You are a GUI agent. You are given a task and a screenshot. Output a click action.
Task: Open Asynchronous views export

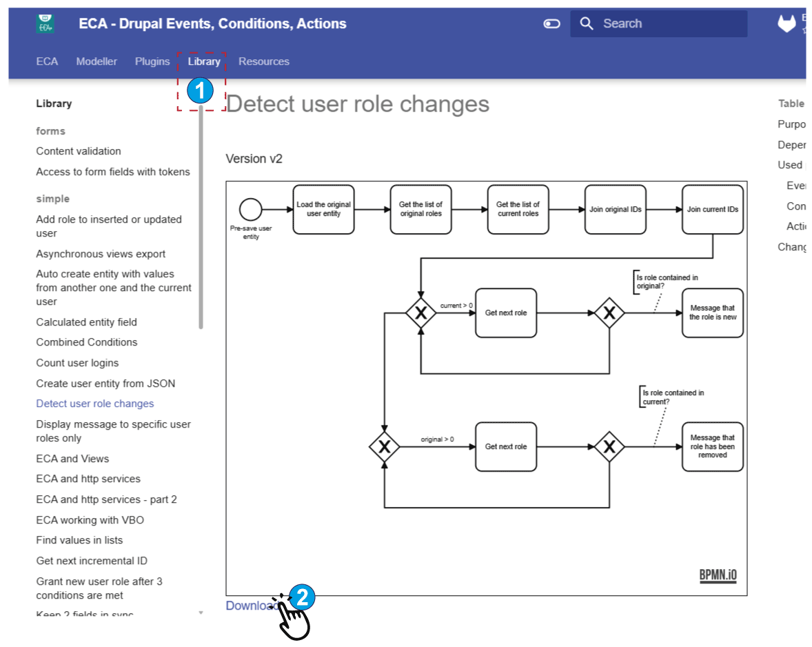point(101,254)
